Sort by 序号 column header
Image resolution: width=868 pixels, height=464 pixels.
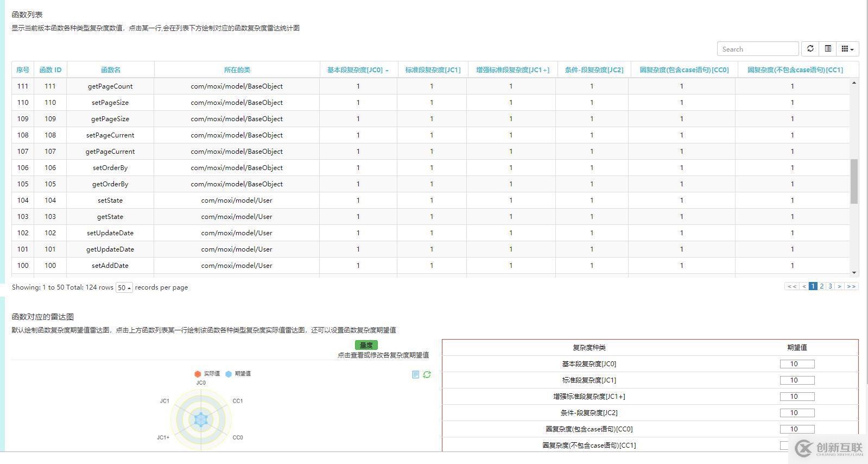tap(23, 70)
